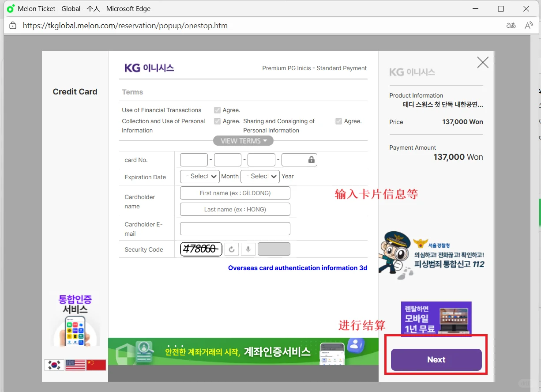Click the phishing report 112 police banner
This screenshot has height=392, width=541.
click(x=432, y=256)
